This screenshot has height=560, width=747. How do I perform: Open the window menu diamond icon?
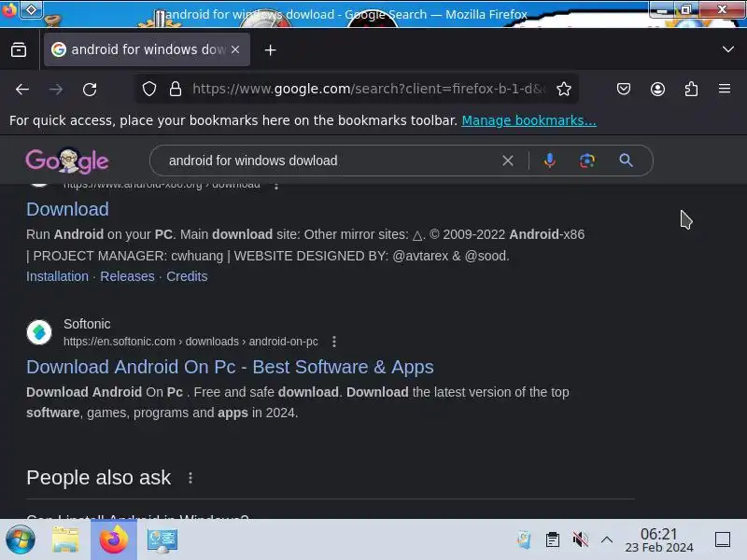(x=31, y=9)
